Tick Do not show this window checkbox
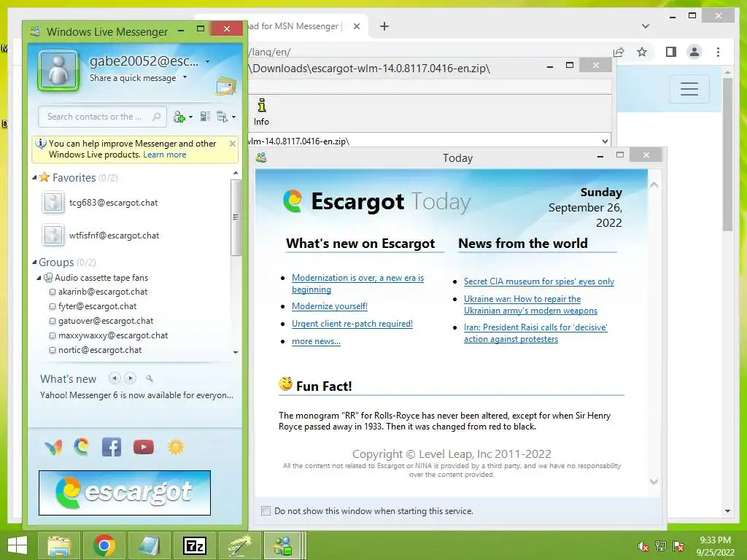The width and height of the screenshot is (747, 560). (266, 511)
